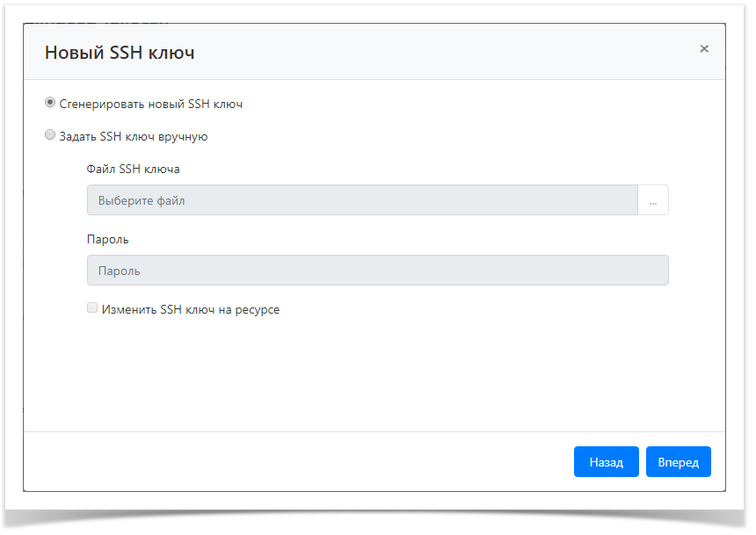Open the file browser with the '...' button

point(653,199)
